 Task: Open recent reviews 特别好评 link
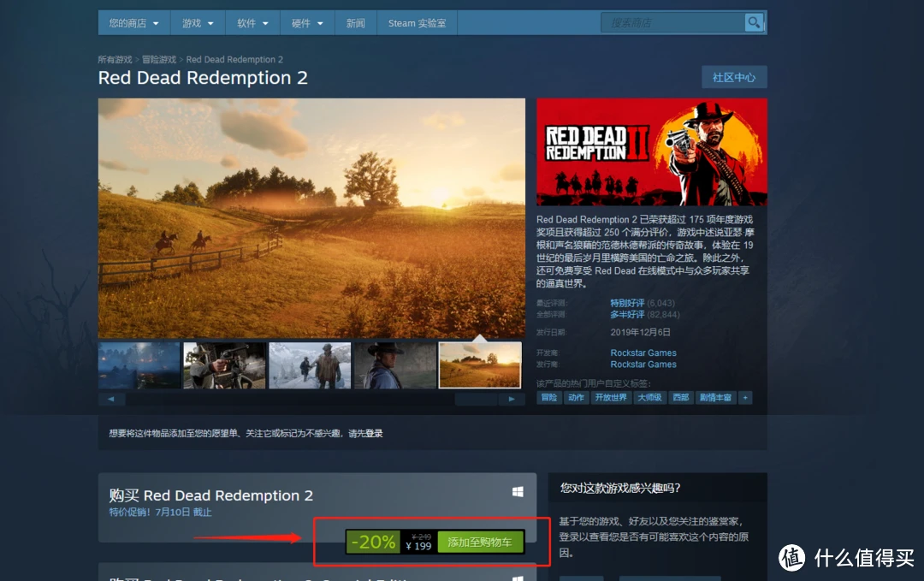(x=627, y=303)
